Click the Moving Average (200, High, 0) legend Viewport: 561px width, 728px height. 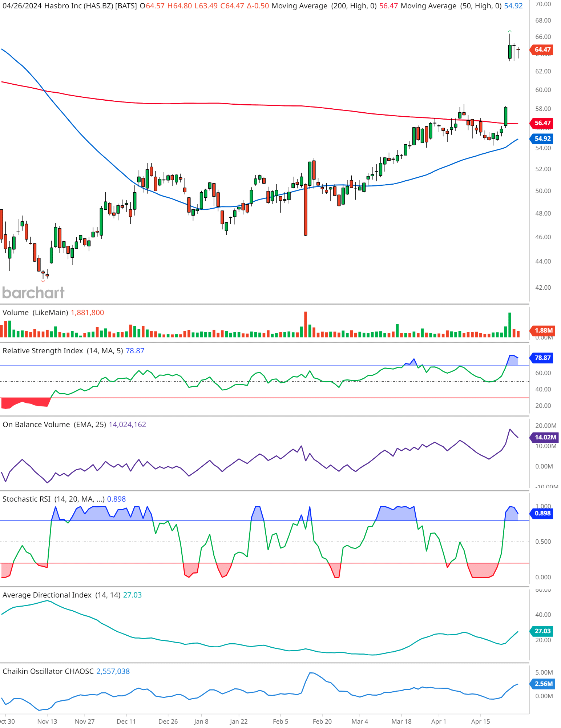pos(324,6)
